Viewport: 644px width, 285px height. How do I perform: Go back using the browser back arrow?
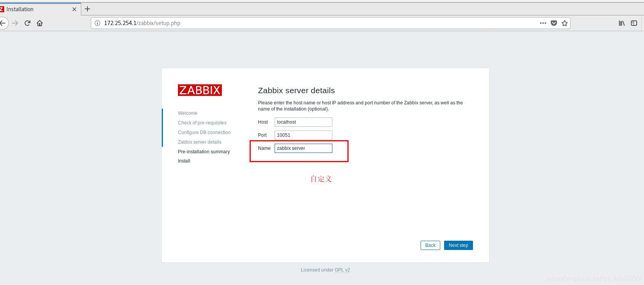(3, 23)
